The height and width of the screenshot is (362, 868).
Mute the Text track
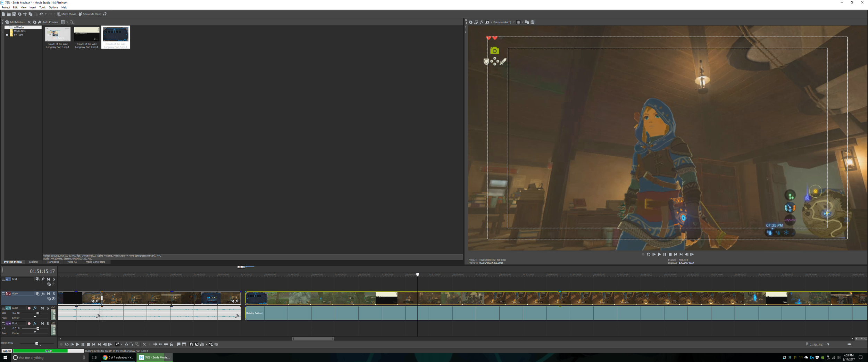(x=48, y=279)
